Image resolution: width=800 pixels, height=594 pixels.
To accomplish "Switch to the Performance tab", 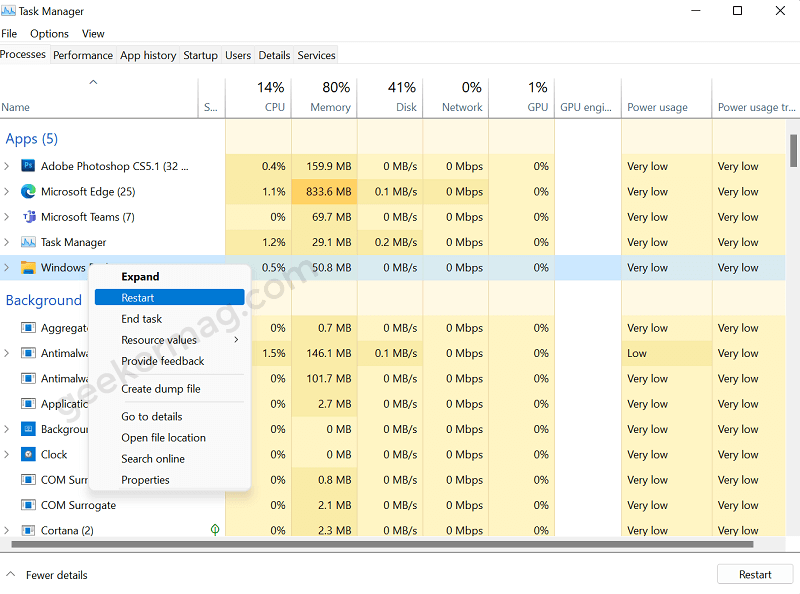I will click(83, 55).
